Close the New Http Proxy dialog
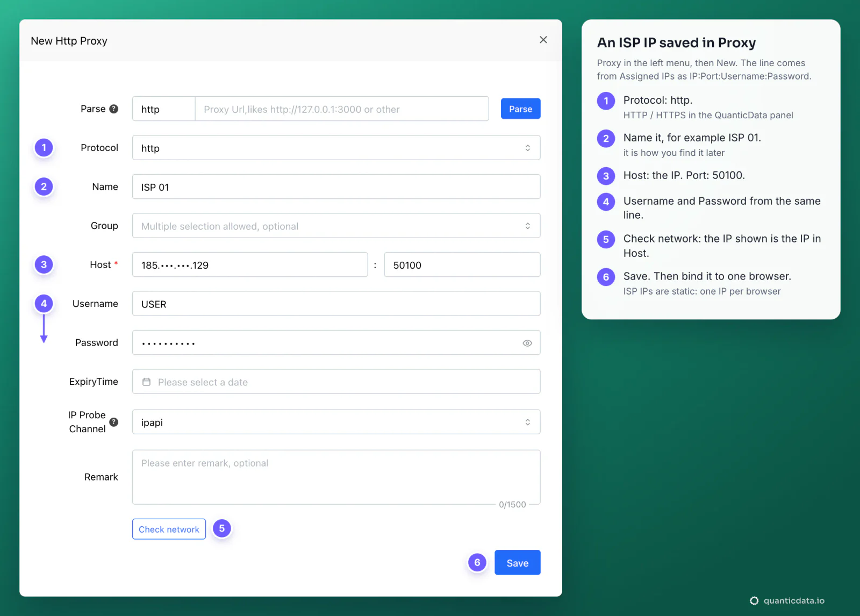The height and width of the screenshot is (616, 860). [x=543, y=40]
